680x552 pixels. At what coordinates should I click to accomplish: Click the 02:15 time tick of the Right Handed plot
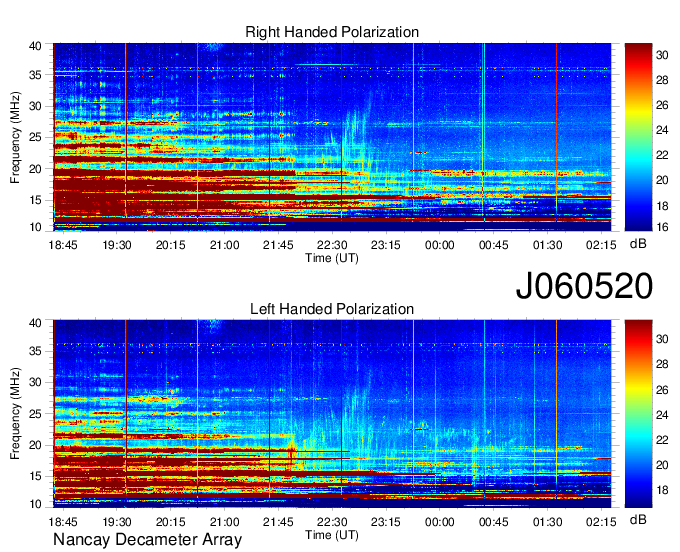coord(601,245)
